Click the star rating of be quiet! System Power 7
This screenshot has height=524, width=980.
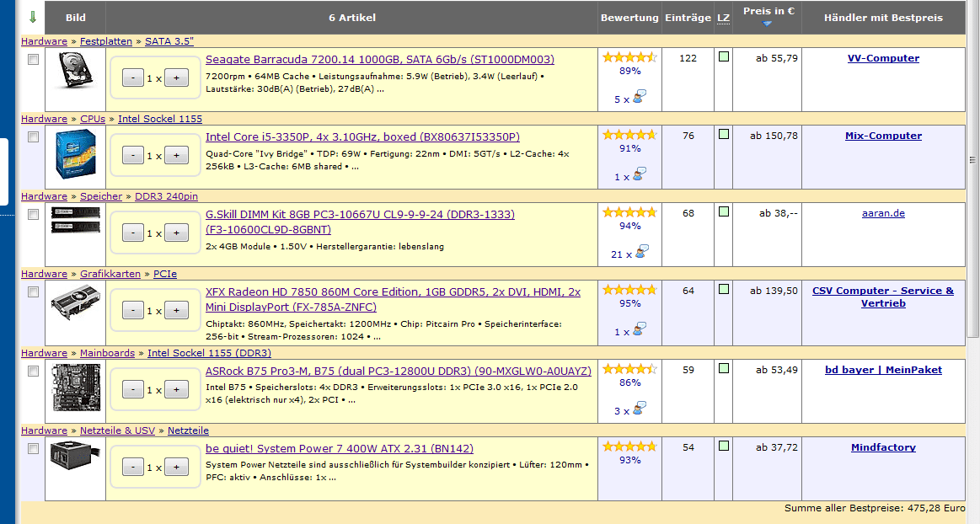click(629, 446)
